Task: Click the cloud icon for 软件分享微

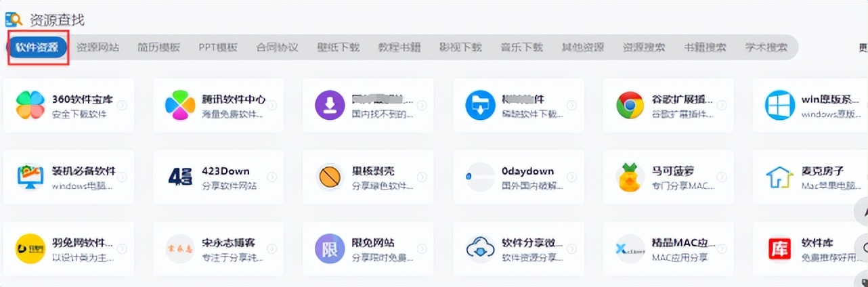Action: 480,249
